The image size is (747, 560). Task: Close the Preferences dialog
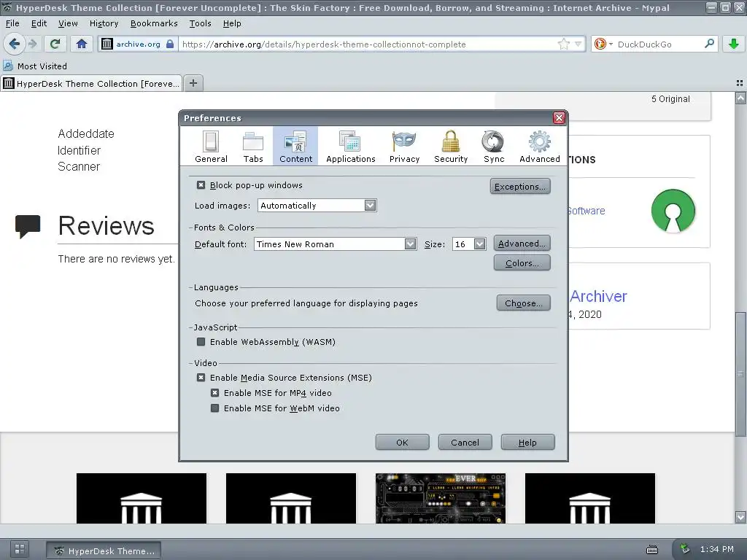tap(559, 117)
